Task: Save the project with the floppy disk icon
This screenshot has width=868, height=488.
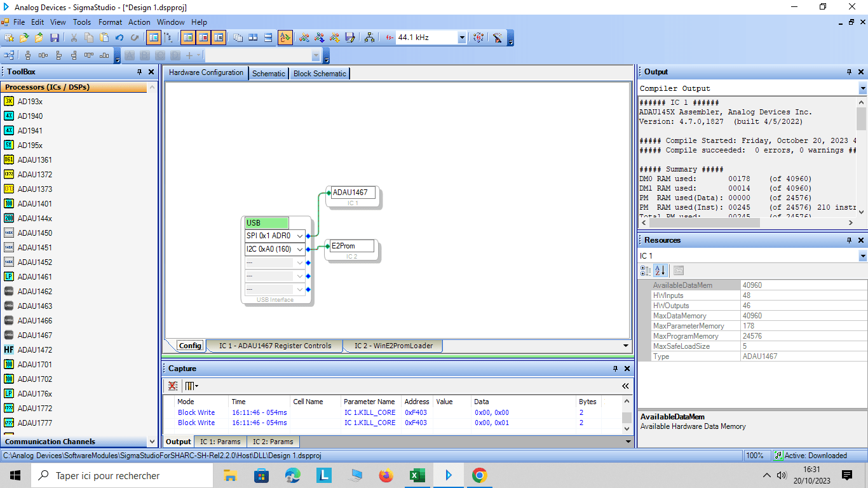Action: point(55,37)
